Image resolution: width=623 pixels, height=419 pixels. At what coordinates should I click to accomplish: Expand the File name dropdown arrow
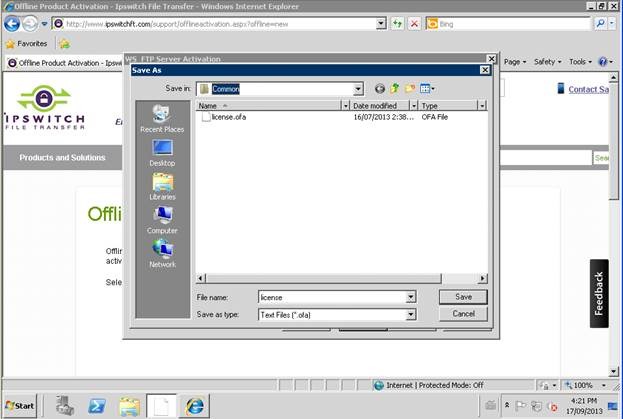411,297
